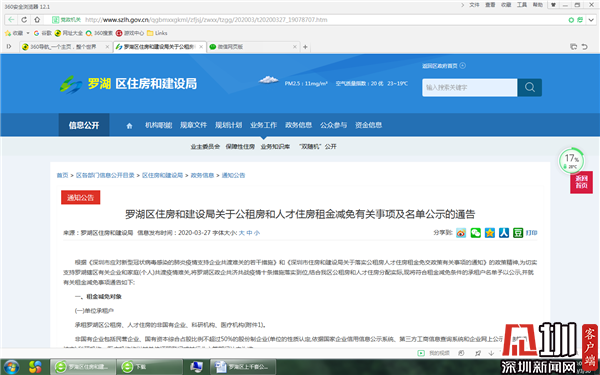This screenshot has height=375, width=600.
Task: Click 通知公告 breadcrumb link
Action: tap(233, 175)
